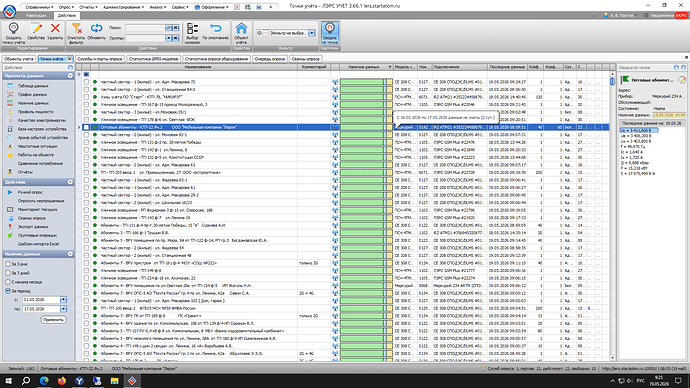This screenshot has width=690, height=388.
Task: Open the Группы dropdown arrow
Action: point(168,38)
